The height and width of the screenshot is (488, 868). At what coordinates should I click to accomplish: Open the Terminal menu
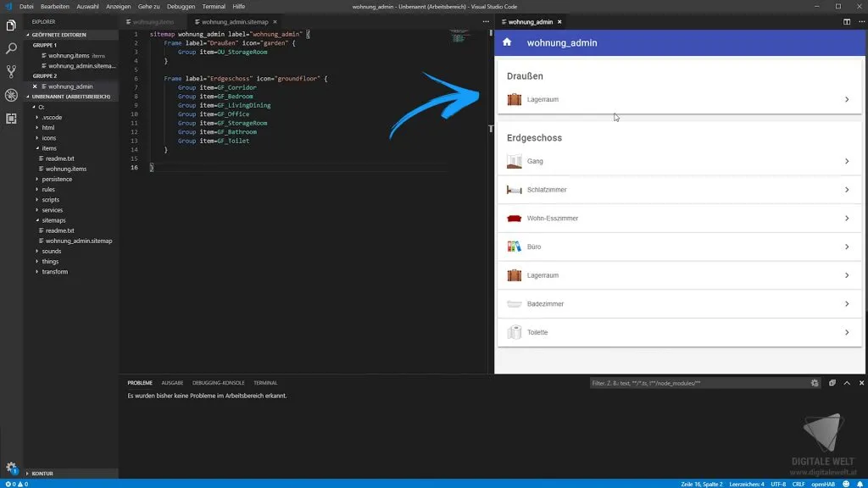pyautogui.click(x=214, y=7)
